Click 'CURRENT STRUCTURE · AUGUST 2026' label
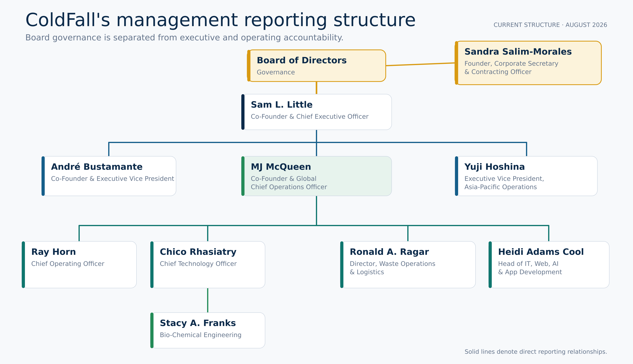This screenshot has width=633, height=364. 550,25
